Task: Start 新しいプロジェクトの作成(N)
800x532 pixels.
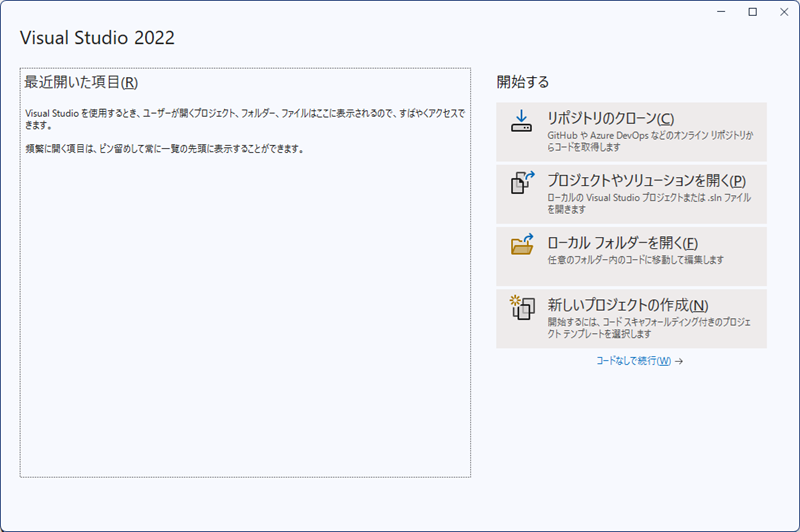Action: 631,319
